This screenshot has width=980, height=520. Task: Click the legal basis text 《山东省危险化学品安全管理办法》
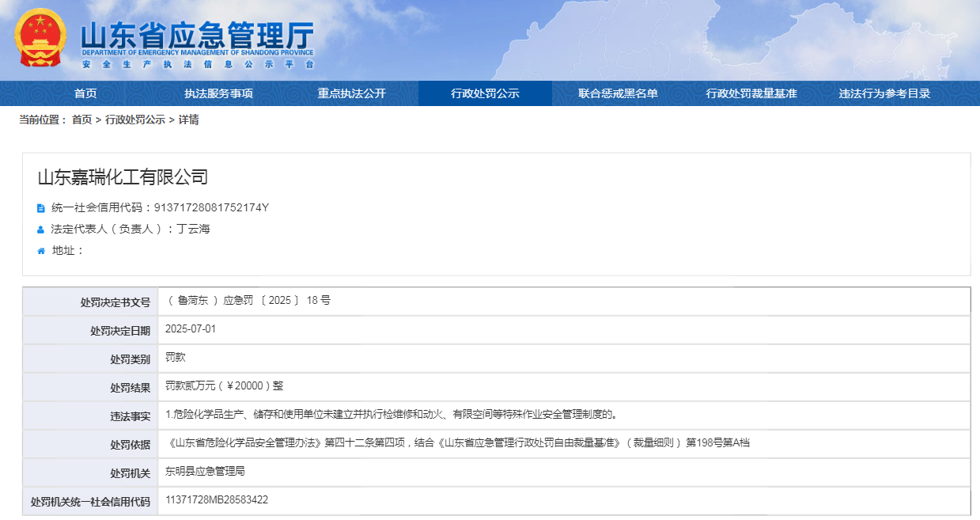[x=245, y=443]
